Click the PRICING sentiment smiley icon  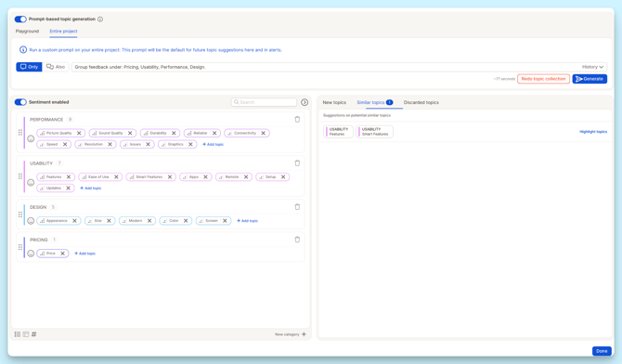coord(31,253)
